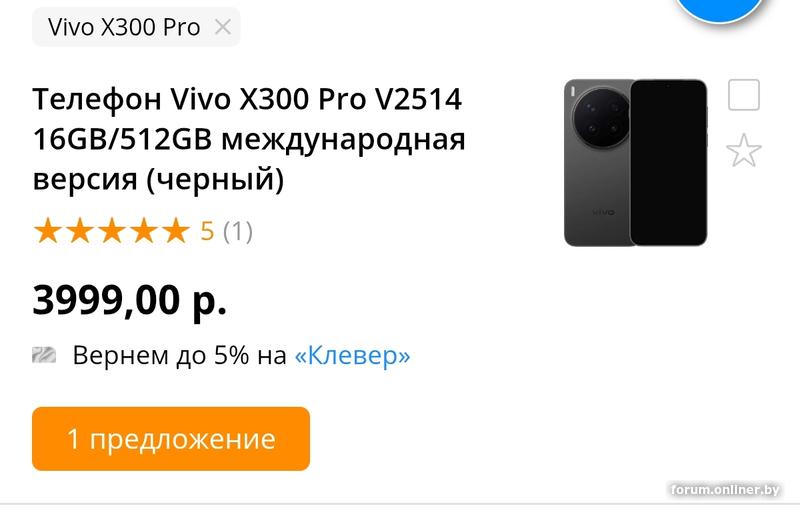Tap the blue round button at top right
800x511 pixels.
click(x=719, y=9)
